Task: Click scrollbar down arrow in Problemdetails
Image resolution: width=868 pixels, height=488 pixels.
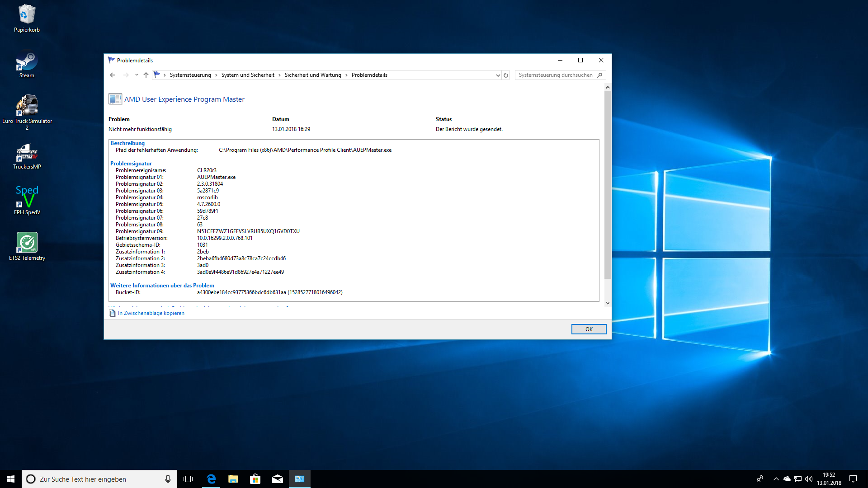Action: [608, 303]
